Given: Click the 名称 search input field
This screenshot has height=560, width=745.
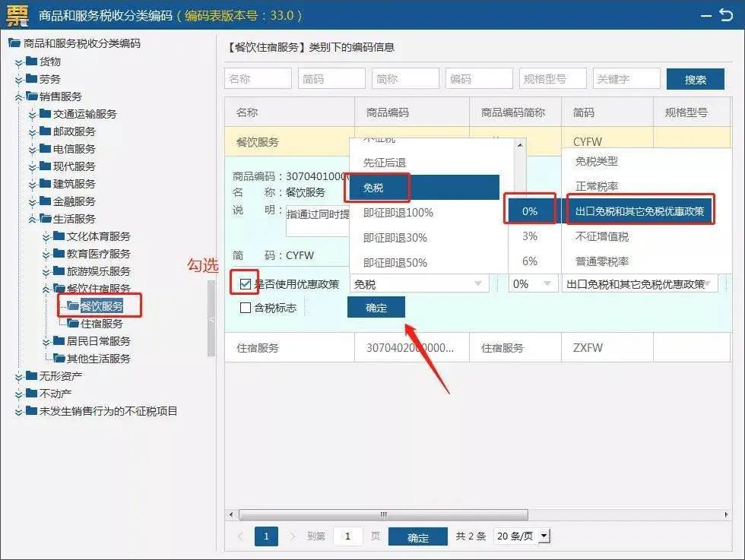Looking at the screenshot, I should coord(258,78).
